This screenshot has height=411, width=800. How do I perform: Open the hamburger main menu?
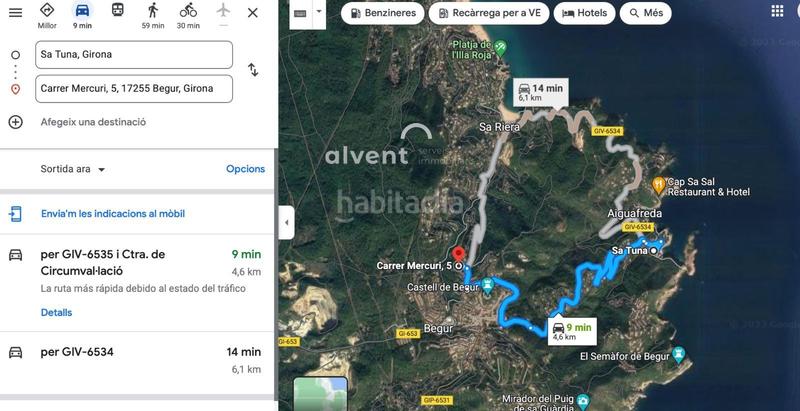pyautogui.click(x=16, y=13)
